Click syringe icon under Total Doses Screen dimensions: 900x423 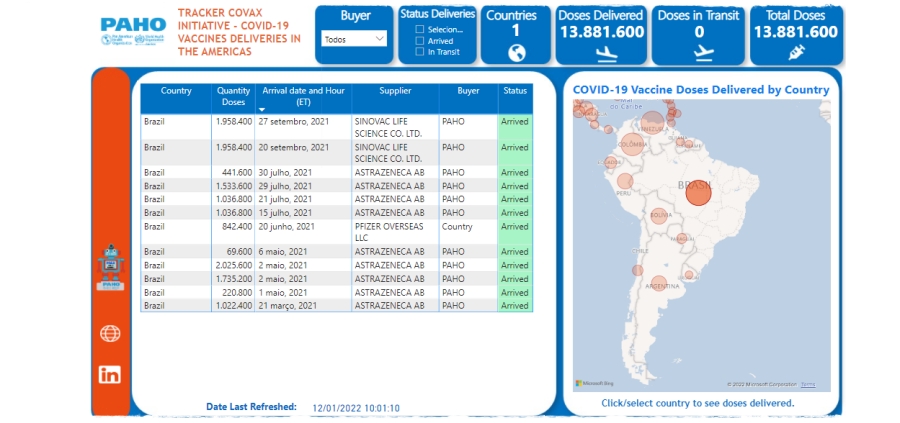(x=796, y=53)
